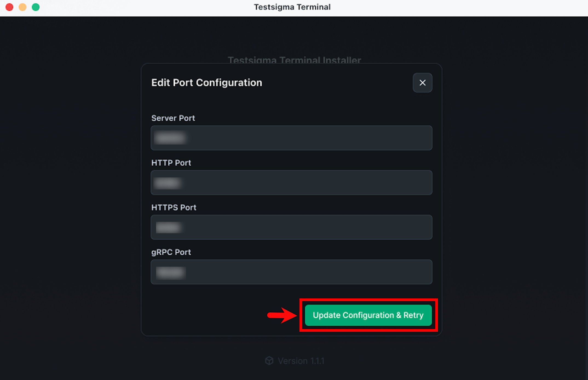Click the green retry button highlighted in red
The image size is (588, 380).
click(368, 315)
